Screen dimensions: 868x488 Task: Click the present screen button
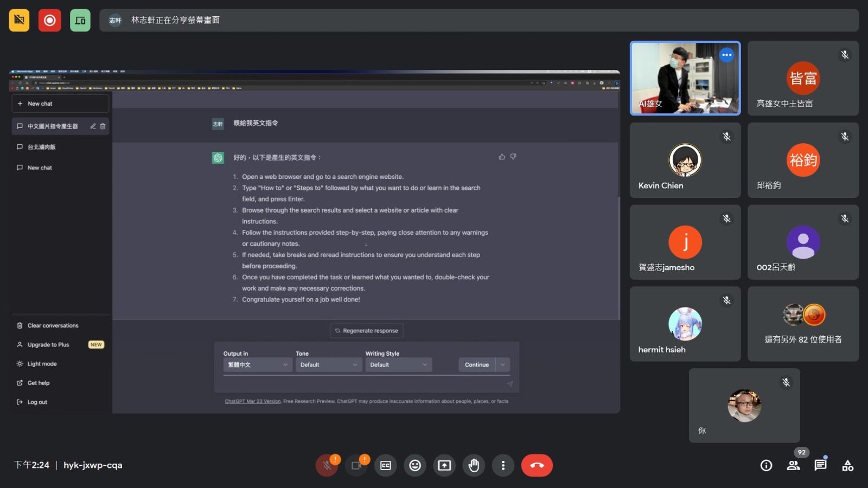444,465
